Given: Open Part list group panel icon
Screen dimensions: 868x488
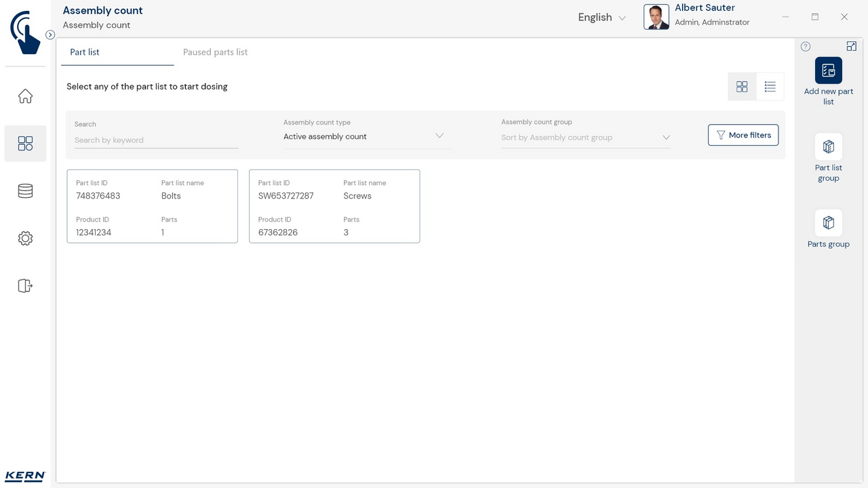Looking at the screenshot, I should [828, 147].
